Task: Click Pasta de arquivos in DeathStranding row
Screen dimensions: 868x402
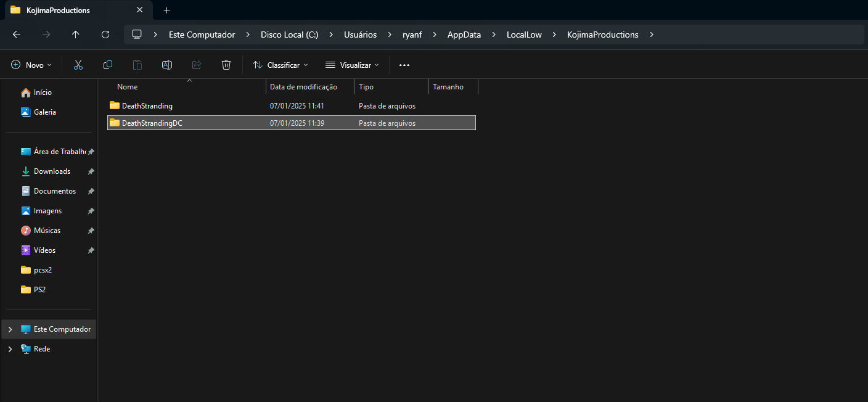Action: pos(387,106)
